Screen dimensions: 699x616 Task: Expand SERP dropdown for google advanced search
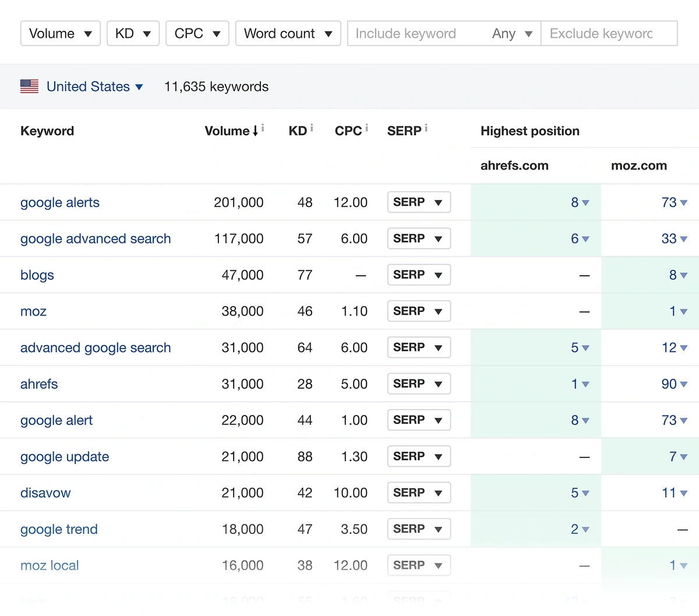(x=419, y=238)
